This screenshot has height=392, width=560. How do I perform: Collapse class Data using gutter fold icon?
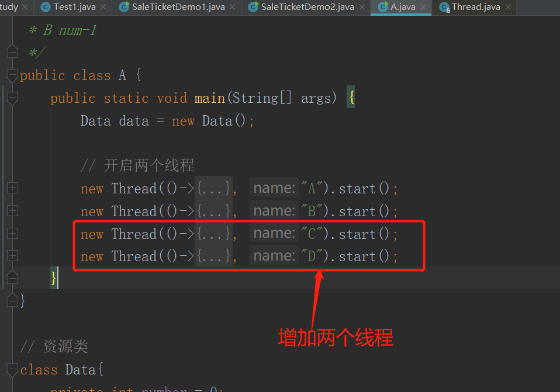[12, 370]
